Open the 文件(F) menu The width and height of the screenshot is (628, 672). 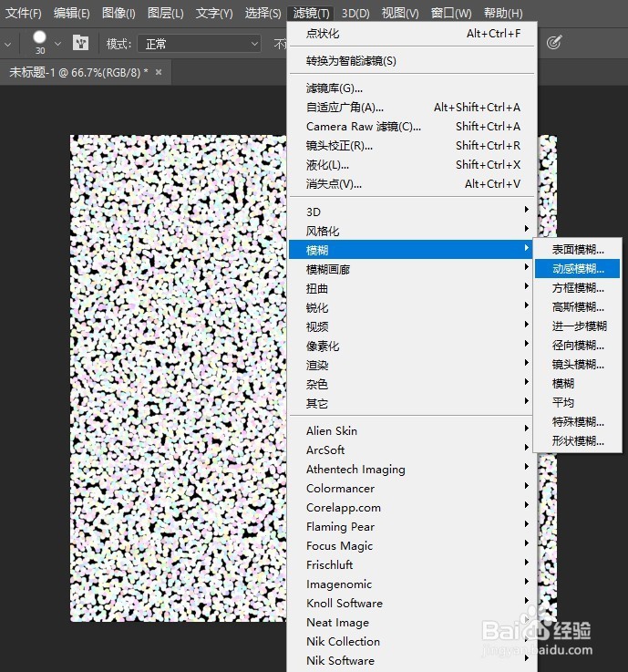(x=23, y=14)
